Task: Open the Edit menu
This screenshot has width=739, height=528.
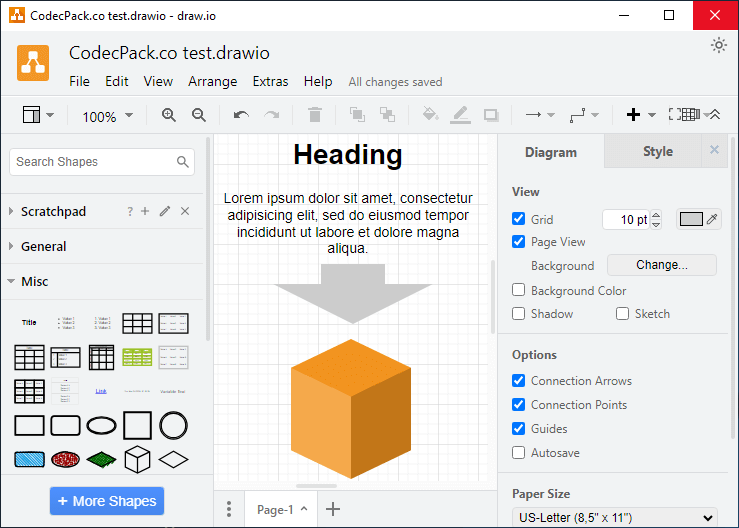Action: tap(116, 82)
